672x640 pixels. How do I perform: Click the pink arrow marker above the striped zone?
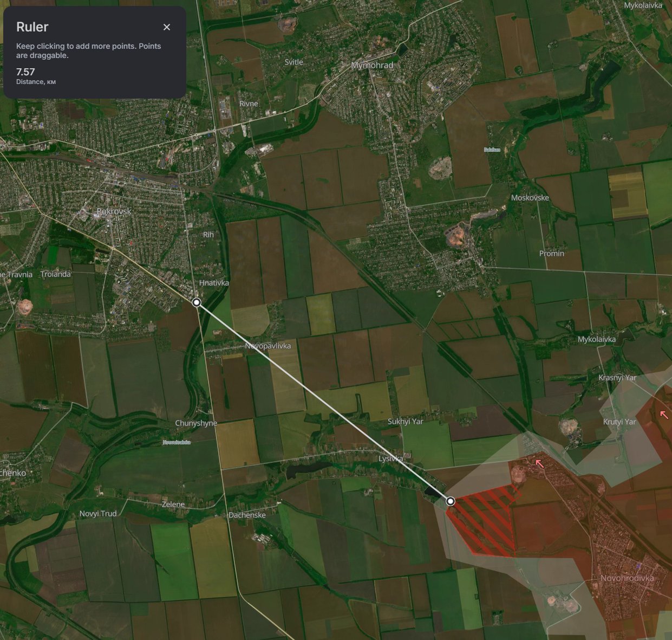coord(539,463)
